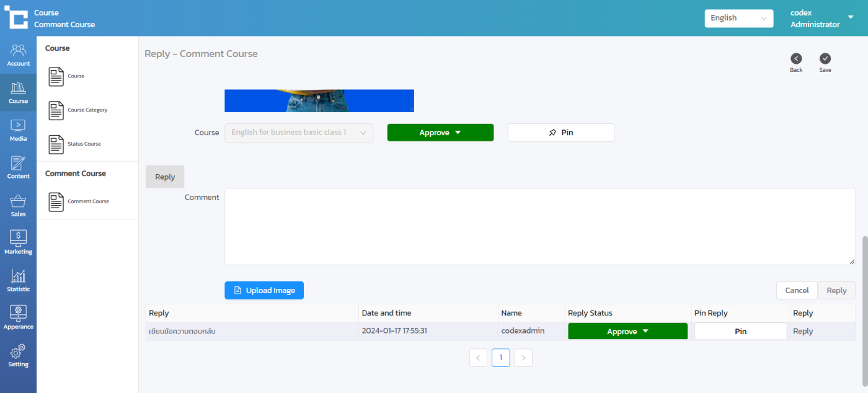Open the Content sidebar section
868x393 pixels.
coord(18,167)
